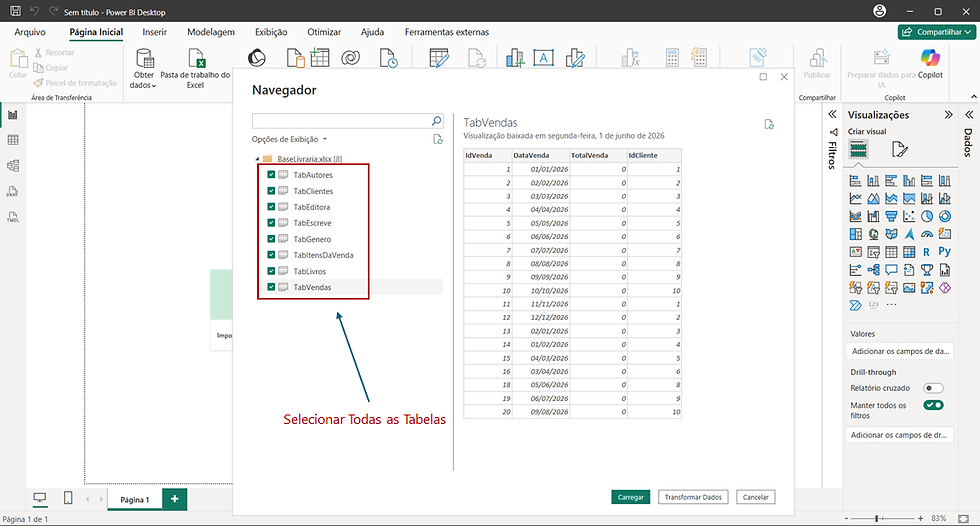Click the refresh icon beside Opções de Exibição
980x526 pixels.
coord(438,139)
